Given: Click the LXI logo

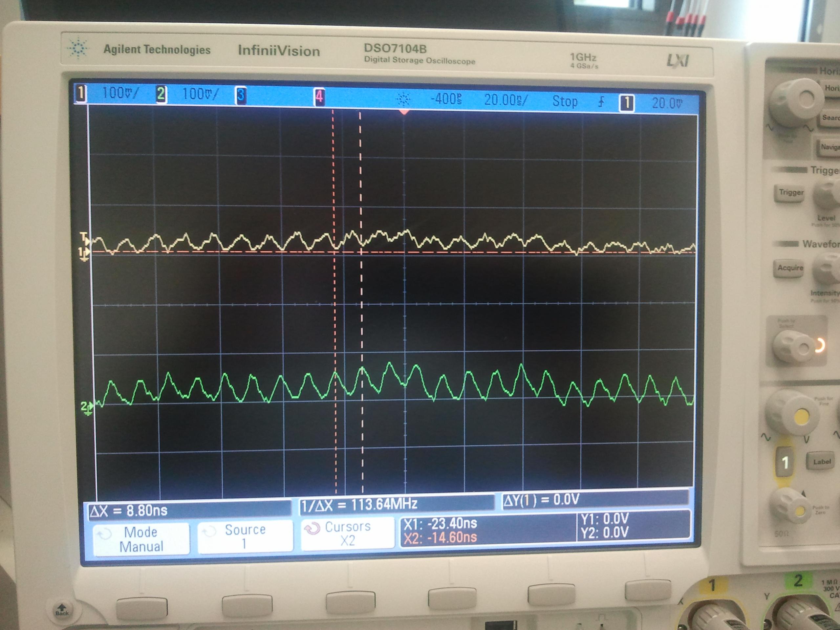Looking at the screenshot, I should (x=678, y=60).
